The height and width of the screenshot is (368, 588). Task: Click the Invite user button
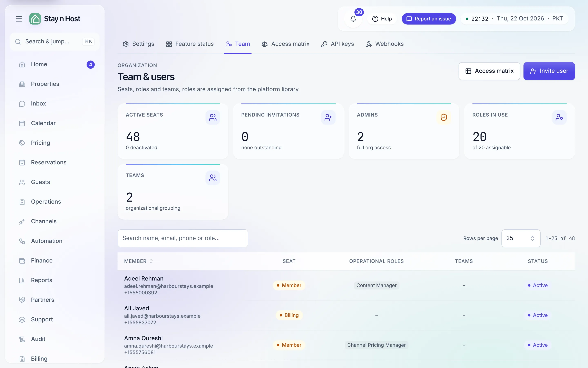coord(549,71)
